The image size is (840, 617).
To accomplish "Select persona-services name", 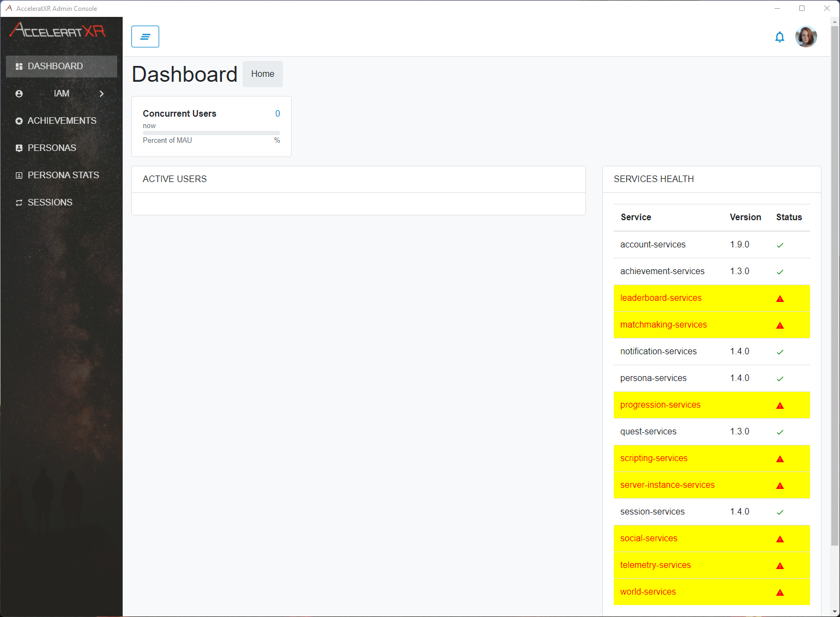I will (653, 378).
